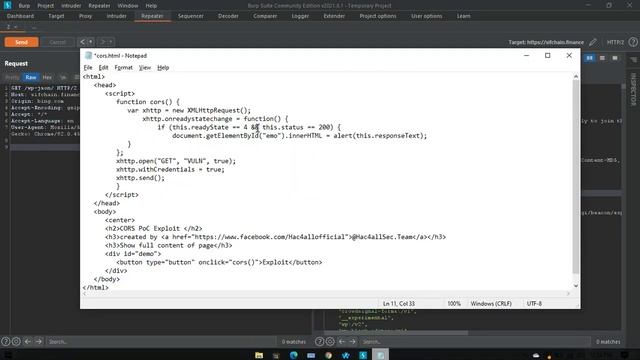640x360 pixels.
Task: Open Repeater help question mark icon
Action: [633, 42]
